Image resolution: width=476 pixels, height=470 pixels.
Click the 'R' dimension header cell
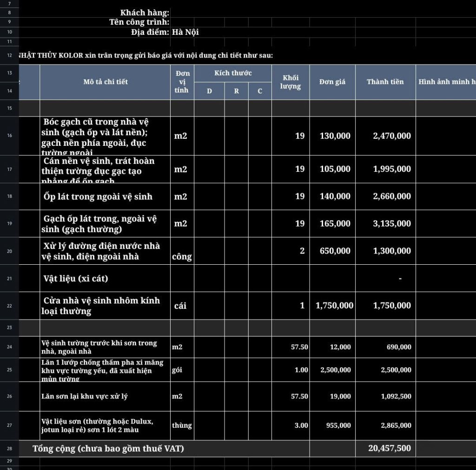[x=236, y=91]
